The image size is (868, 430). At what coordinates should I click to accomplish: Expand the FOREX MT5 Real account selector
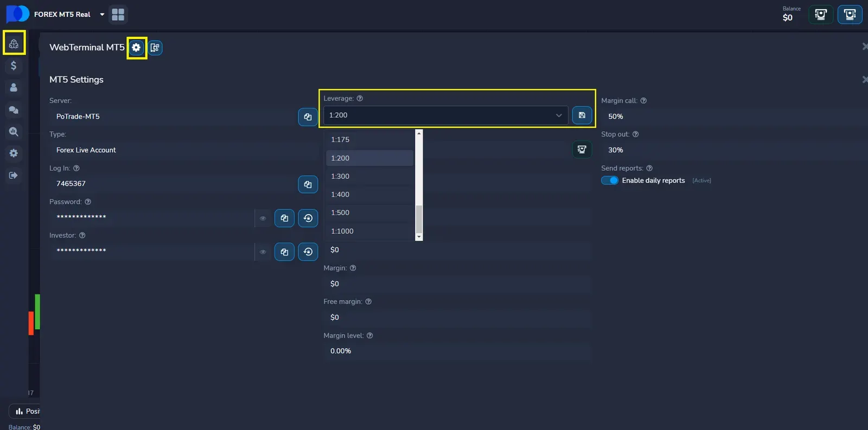[x=102, y=15]
